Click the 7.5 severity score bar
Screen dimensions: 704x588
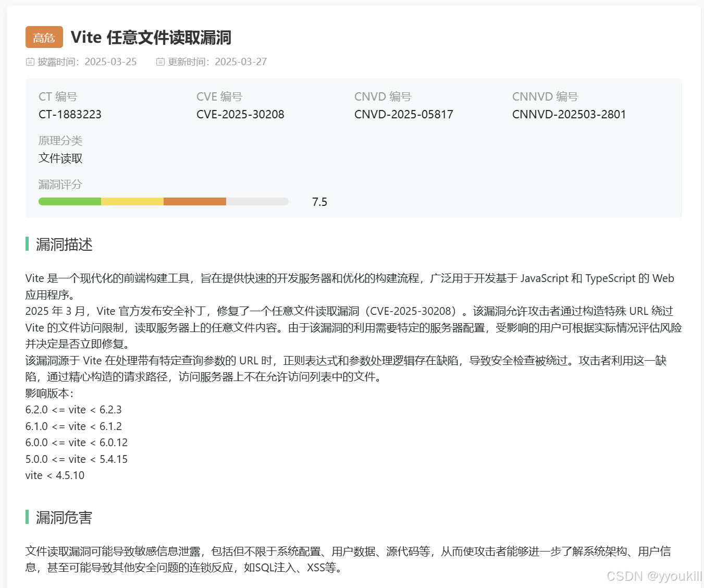(163, 201)
